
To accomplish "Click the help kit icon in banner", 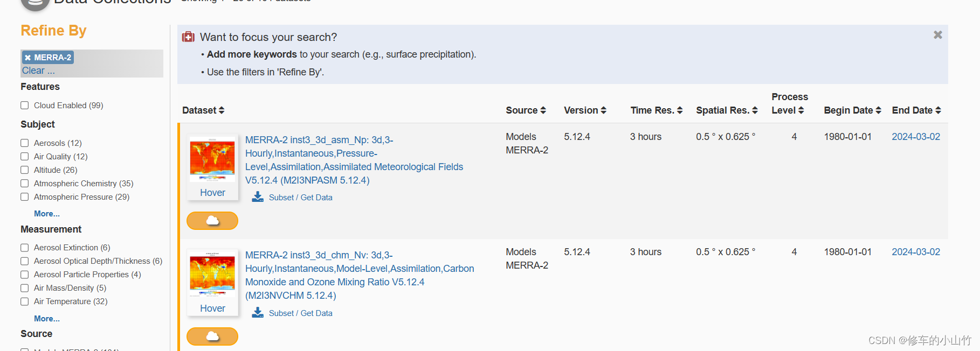I will pyautogui.click(x=188, y=37).
